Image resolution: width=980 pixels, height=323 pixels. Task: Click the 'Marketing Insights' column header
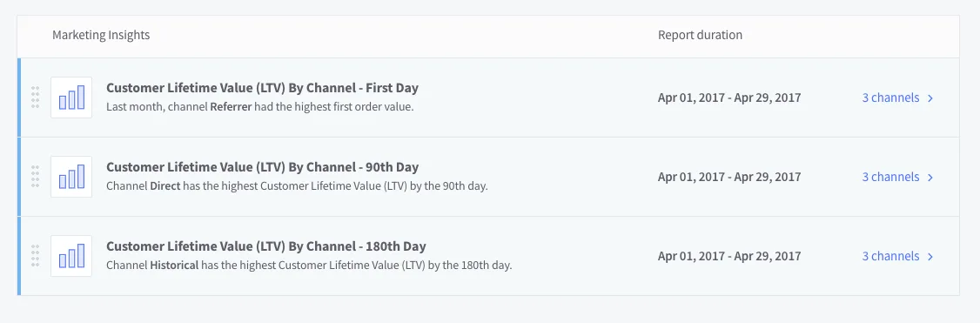coord(101,35)
